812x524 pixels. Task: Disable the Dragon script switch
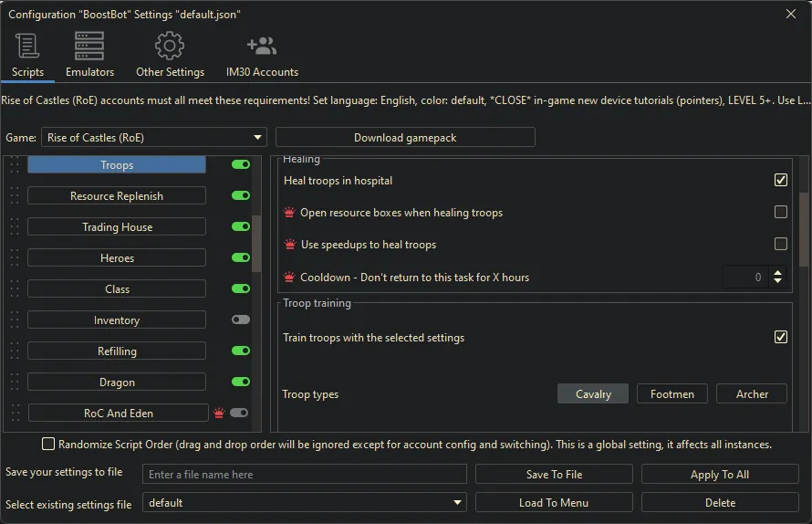click(x=241, y=382)
